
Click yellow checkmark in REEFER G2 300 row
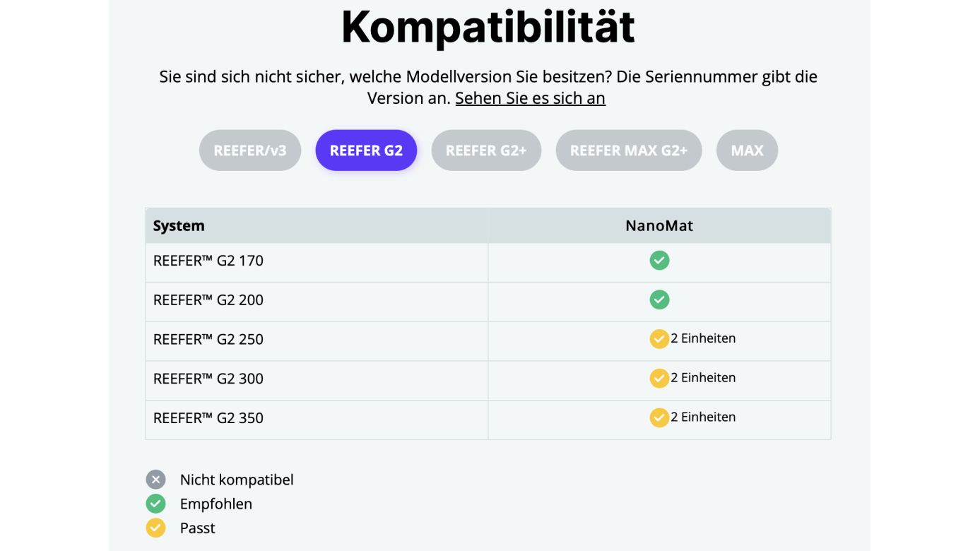659,379
